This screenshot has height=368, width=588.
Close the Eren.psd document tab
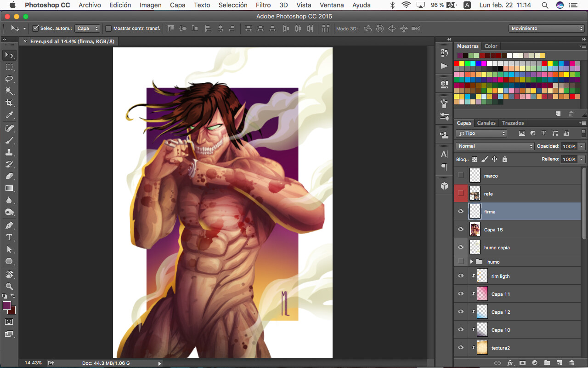click(x=25, y=41)
